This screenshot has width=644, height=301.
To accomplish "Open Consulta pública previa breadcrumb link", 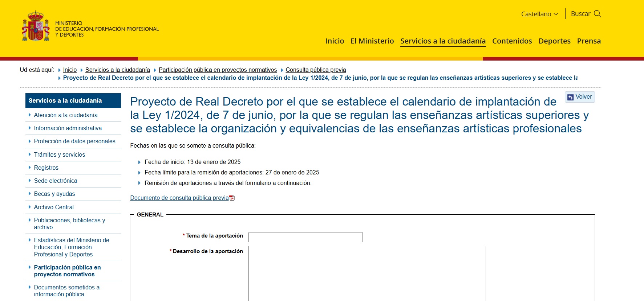I will (316, 70).
